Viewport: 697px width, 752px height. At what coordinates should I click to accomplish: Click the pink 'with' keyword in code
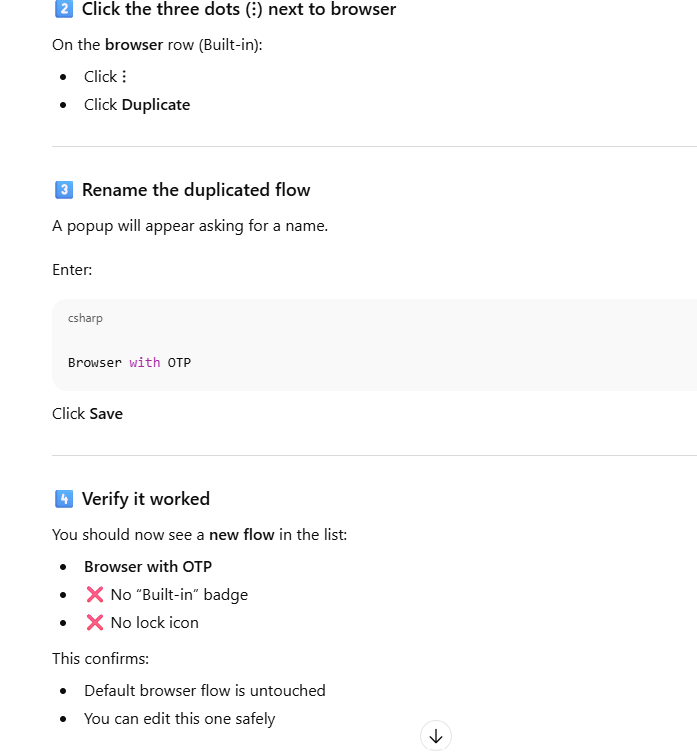pos(145,362)
